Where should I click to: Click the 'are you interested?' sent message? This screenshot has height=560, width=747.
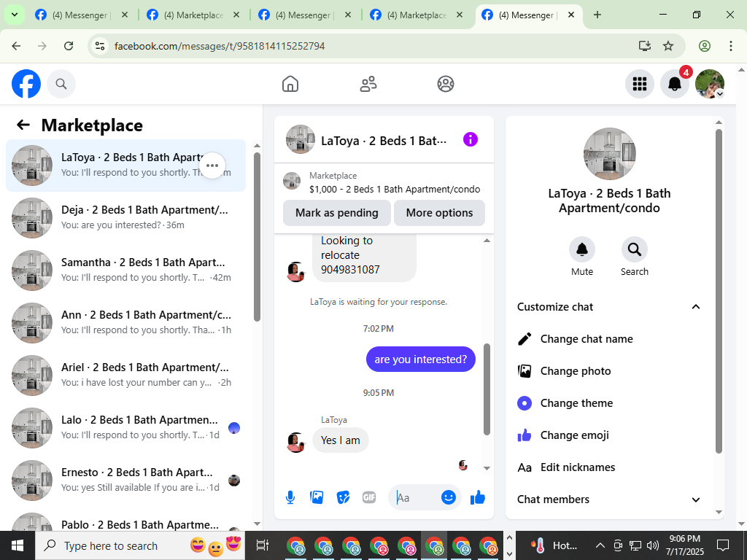click(x=421, y=359)
